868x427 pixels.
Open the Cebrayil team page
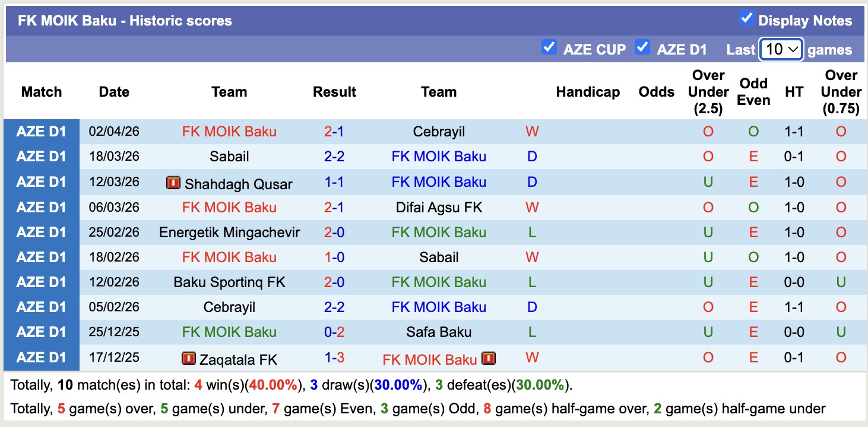[x=439, y=132]
